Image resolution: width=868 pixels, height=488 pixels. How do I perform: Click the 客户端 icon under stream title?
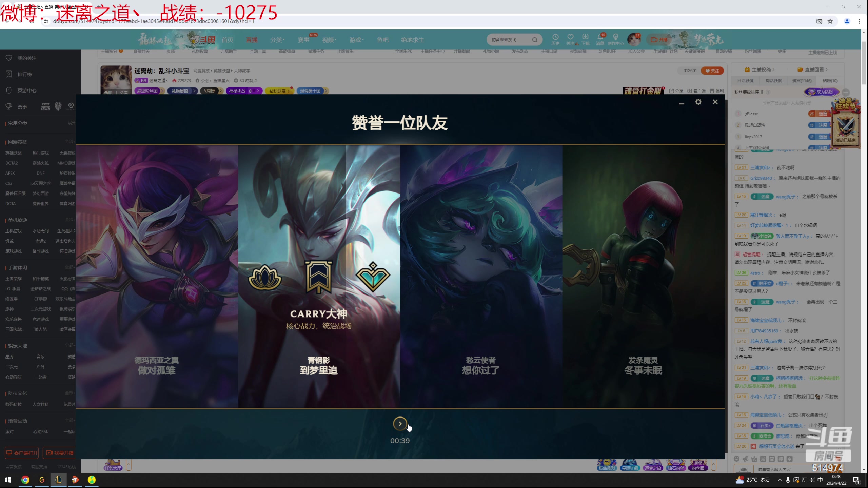click(696, 91)
